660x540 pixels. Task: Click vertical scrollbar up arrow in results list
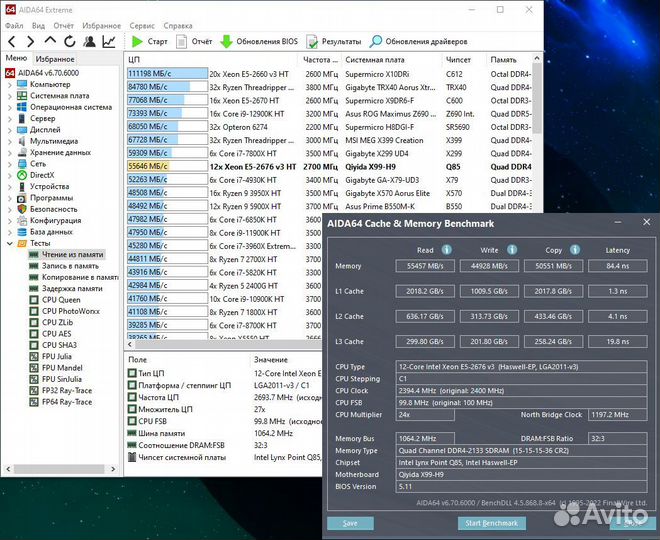[537, 59]
